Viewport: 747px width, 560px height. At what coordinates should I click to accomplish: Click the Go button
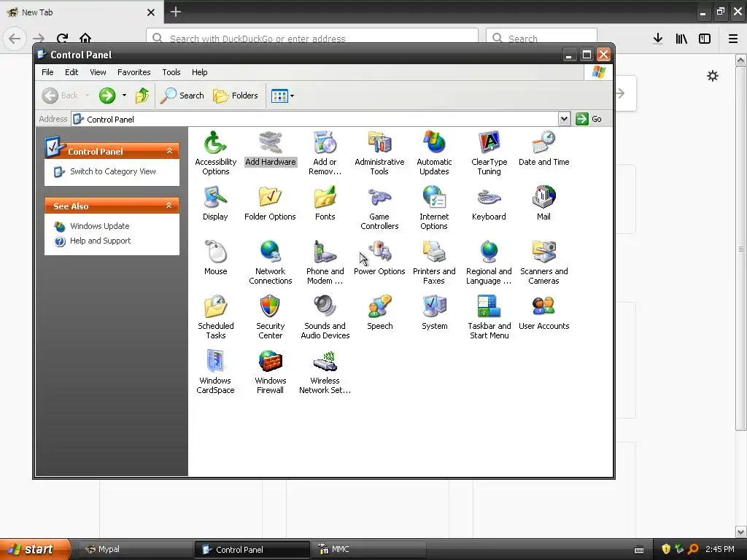(589, 119)
